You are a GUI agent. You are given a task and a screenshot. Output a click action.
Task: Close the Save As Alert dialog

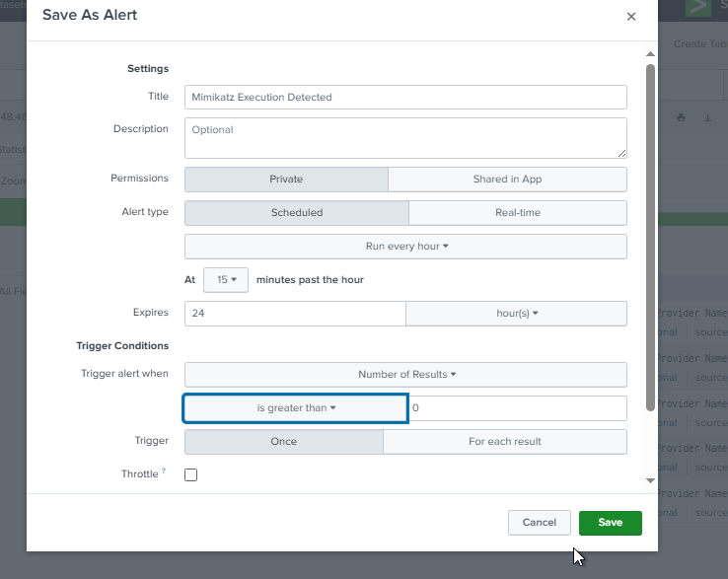[x=631, y=17]
